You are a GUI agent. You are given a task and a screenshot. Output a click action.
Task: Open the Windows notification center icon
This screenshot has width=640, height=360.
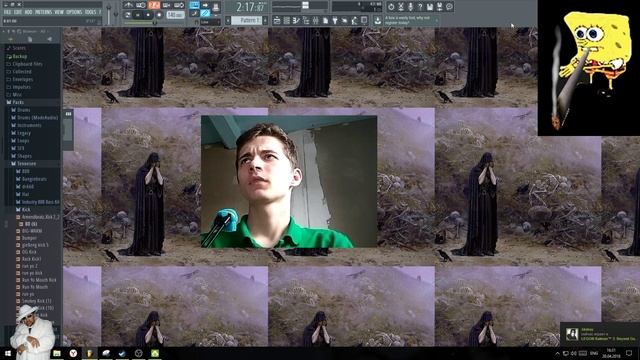(629, 353)
